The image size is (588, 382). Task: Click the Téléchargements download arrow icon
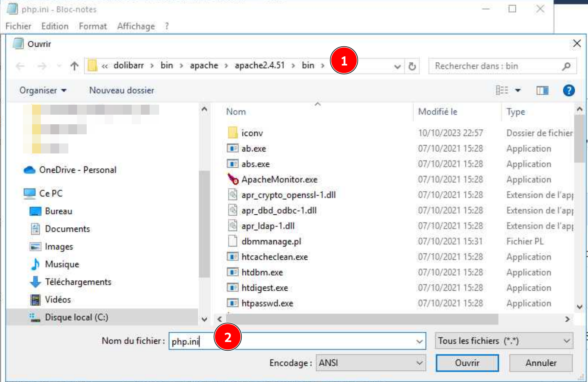pyautogui.click(x=35, y=282)
